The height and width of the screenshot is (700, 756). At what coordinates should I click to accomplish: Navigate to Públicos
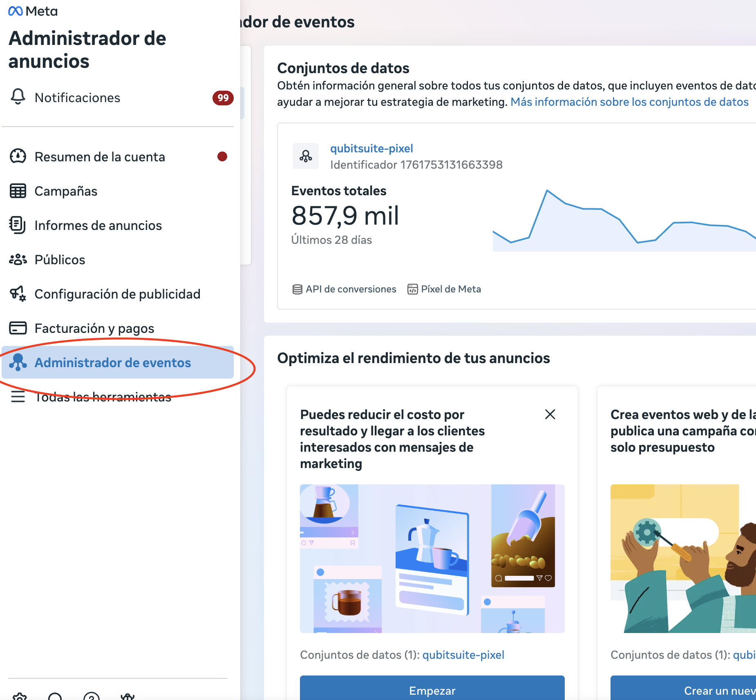pyautogui.click(x=118, y=259)
